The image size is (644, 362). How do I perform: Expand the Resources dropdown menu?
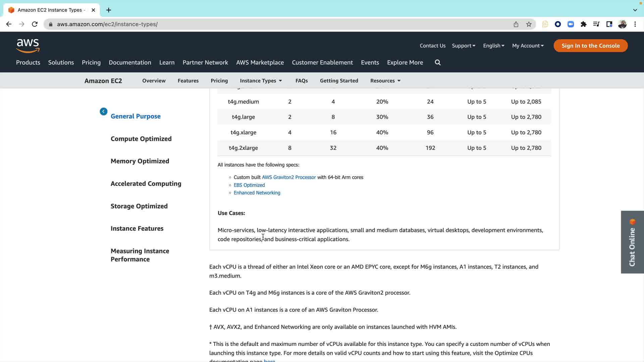click(385, 80)
